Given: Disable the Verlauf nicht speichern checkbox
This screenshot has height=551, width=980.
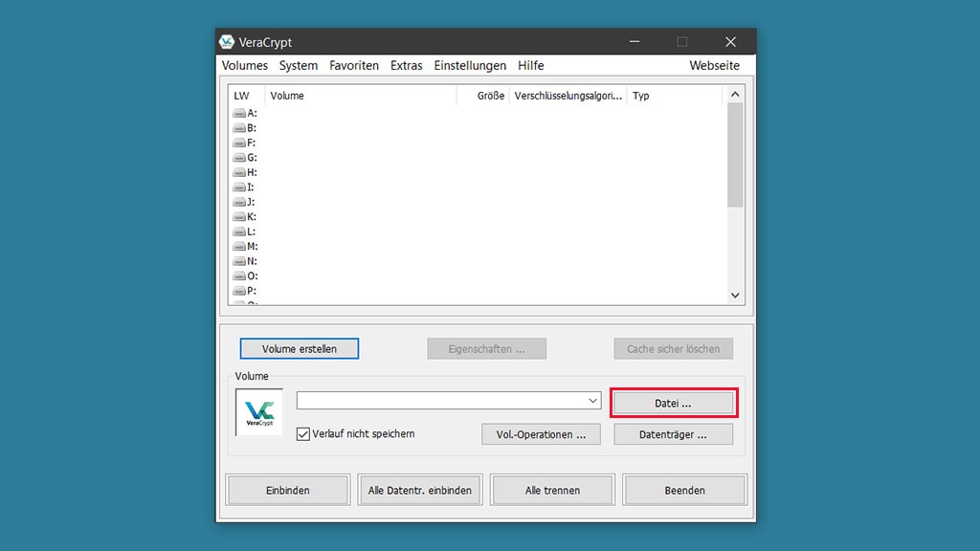Looking at the screenshot, I should 303,433.
